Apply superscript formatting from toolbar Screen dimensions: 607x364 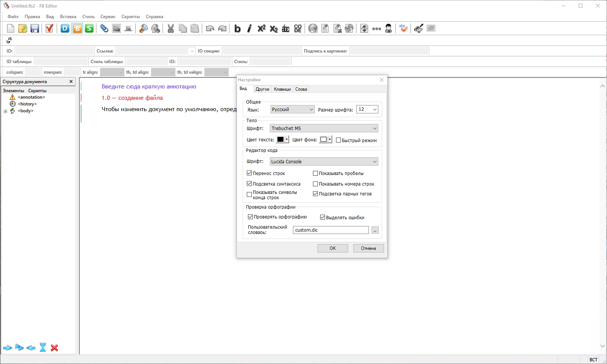point(262,29)
